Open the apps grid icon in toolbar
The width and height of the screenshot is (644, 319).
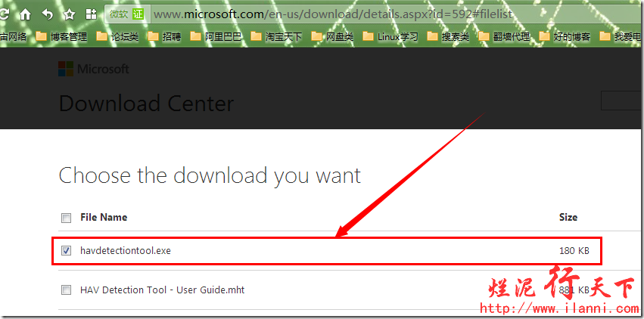click(x=91, y=15)
